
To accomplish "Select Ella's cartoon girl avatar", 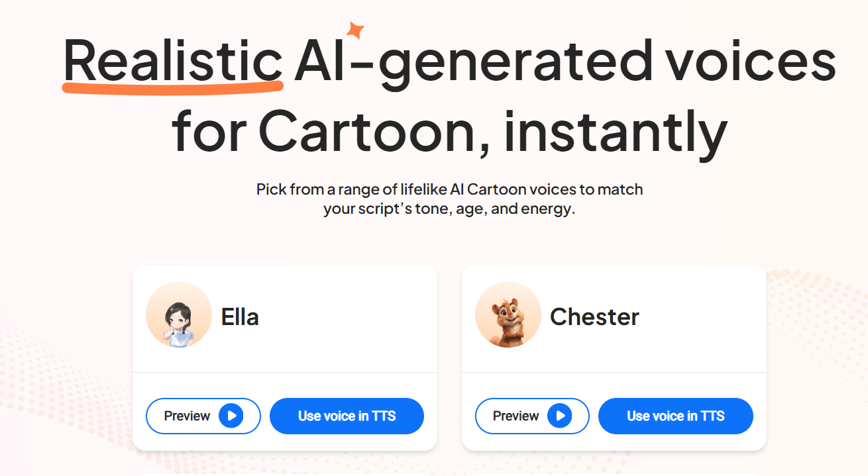I will tap(179, 314).
